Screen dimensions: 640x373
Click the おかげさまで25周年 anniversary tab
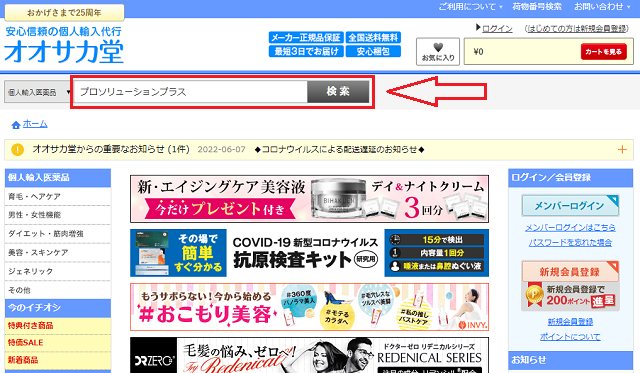click(x=64, y=13)
